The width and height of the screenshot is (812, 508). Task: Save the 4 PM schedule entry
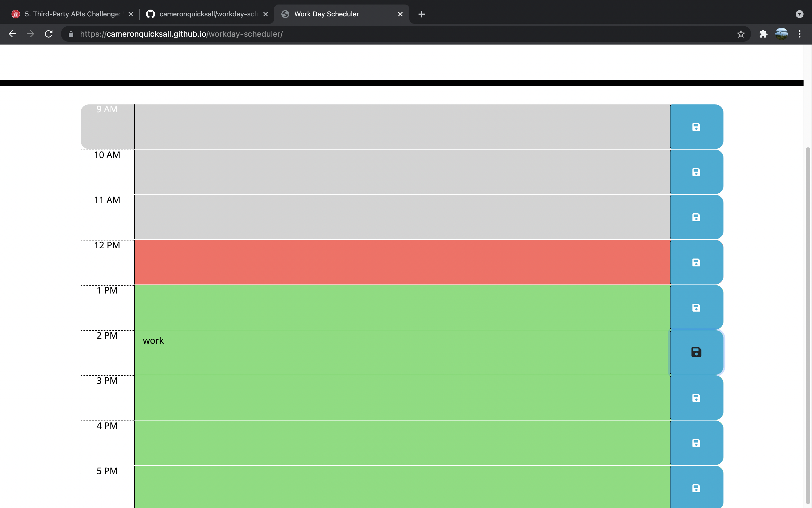[696, 443]
